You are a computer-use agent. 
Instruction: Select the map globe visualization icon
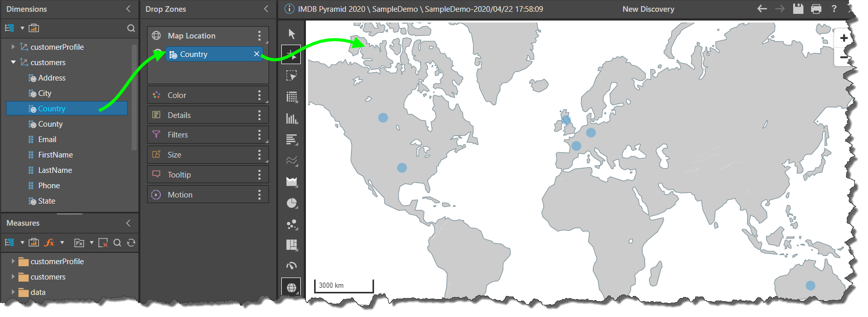(291, 288)
